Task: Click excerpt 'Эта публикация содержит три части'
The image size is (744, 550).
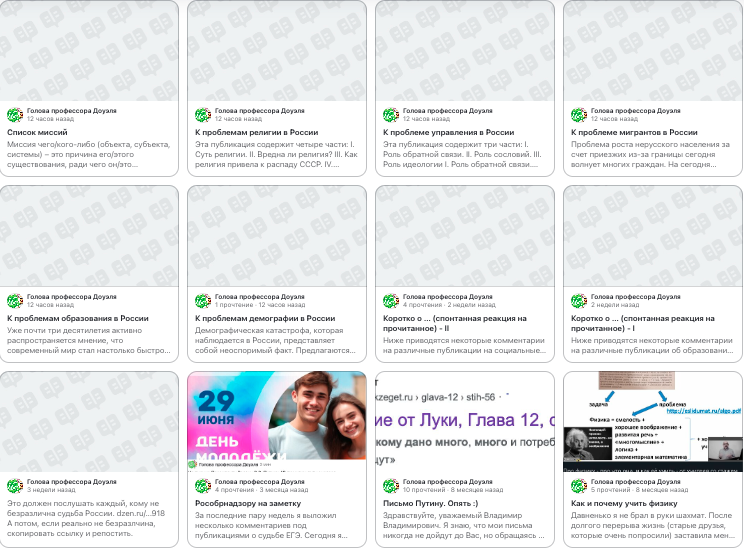Action: click(462, 154)
